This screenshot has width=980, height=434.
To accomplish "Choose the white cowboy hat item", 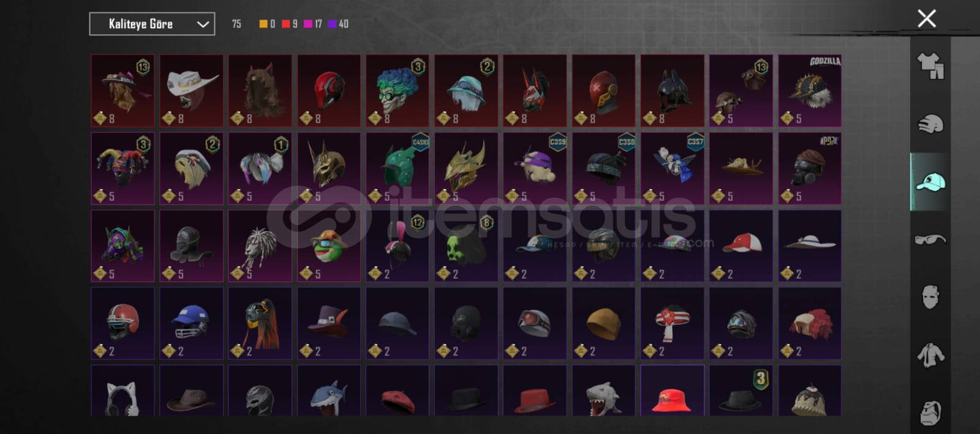I will coord(192,91).
